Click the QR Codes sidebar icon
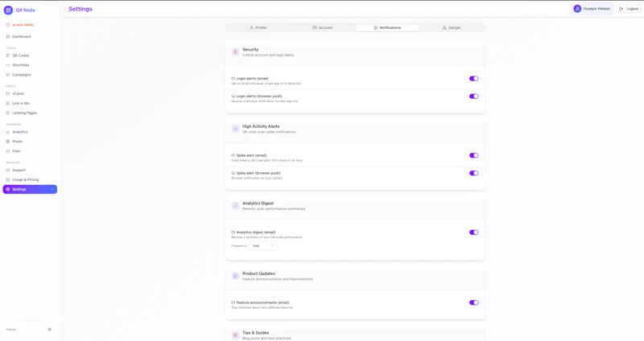 click(x=8, y=55)
